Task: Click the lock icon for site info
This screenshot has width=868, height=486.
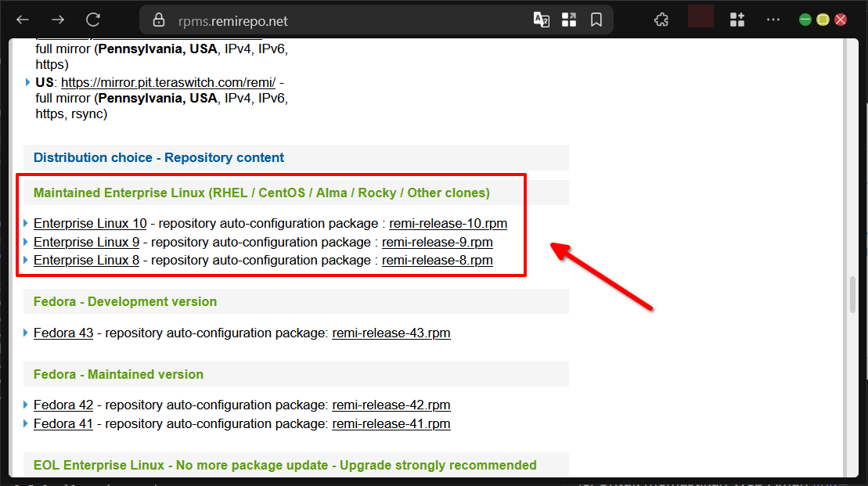Action: point(160,19)
